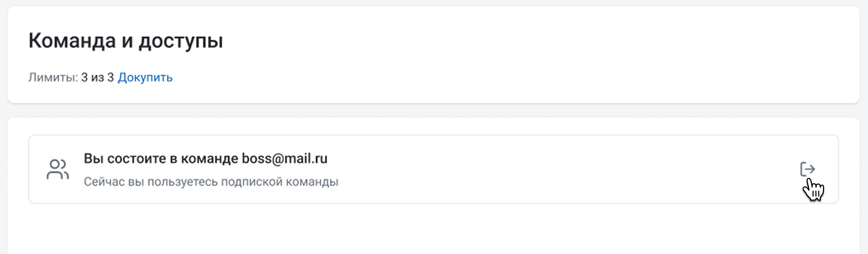The image size is (868, 254).
Task: Click the 3 из 3 limits counter
Action: (97, 78)
